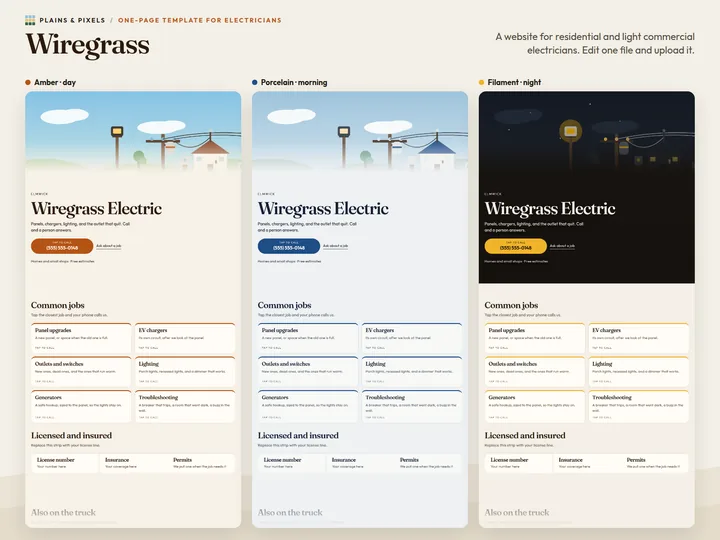Open Generators card in Filament preview
The height and width of the screenshot is (540, 720).
coord(534,406)
